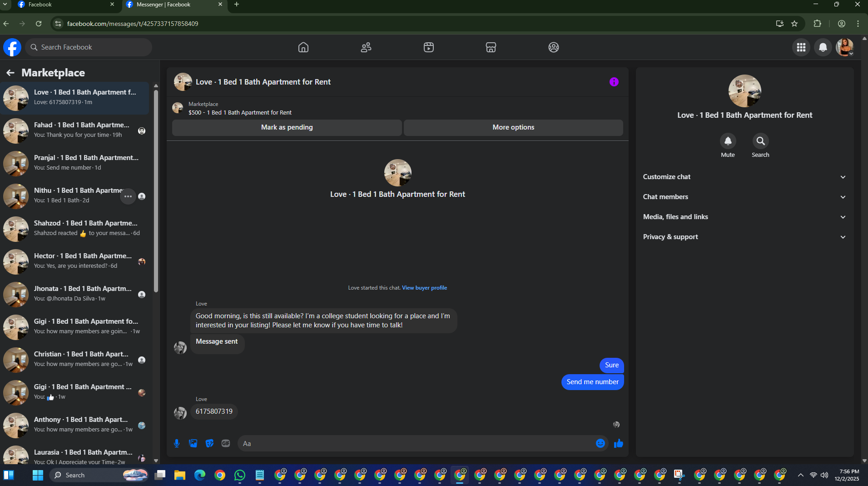This screenshot has height=486, width=868.
Task: Open Anthony apartment conversation
Action: click(75, 426)
